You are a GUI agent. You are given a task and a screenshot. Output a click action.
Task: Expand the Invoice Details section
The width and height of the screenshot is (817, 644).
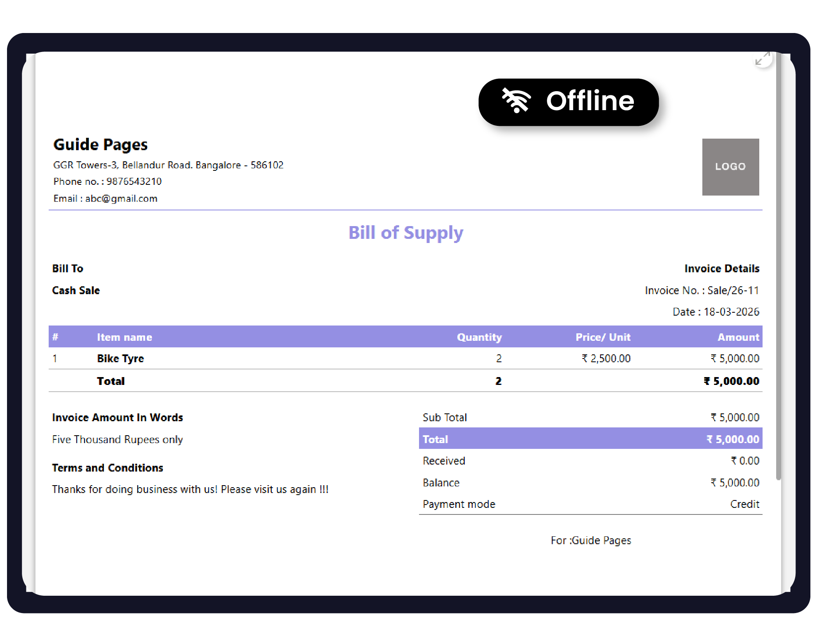pos(723,268)
